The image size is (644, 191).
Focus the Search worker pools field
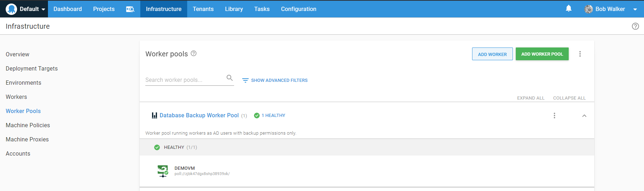click(184, 80)
